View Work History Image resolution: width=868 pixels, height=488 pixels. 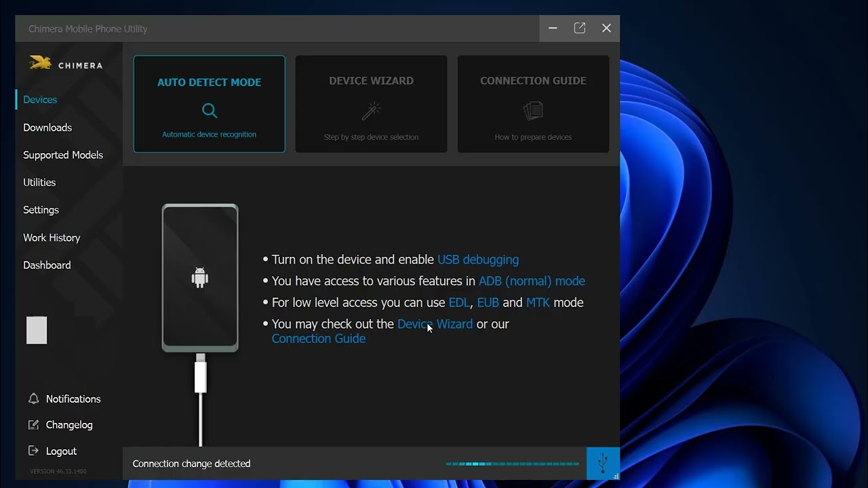[x=52, y=238]
